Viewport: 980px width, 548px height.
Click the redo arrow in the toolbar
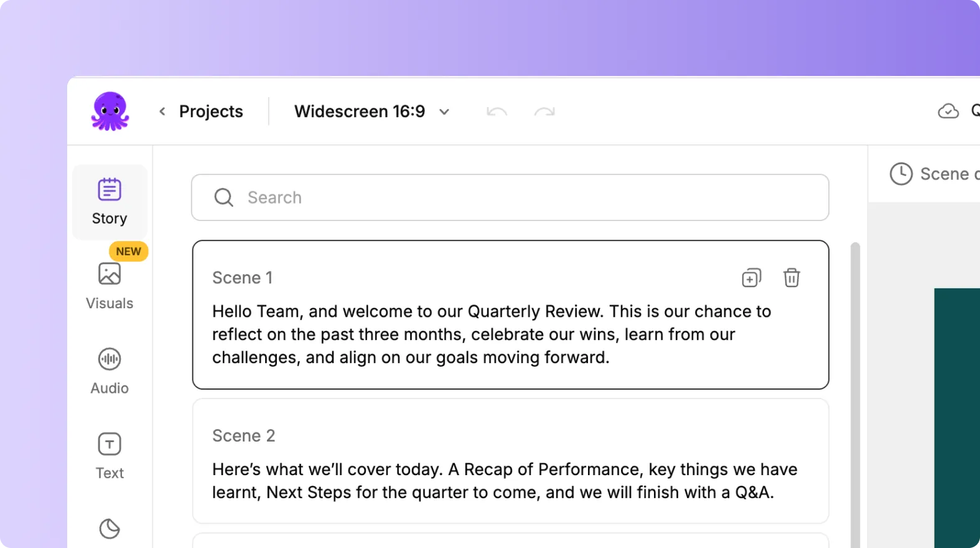(544, 111)
